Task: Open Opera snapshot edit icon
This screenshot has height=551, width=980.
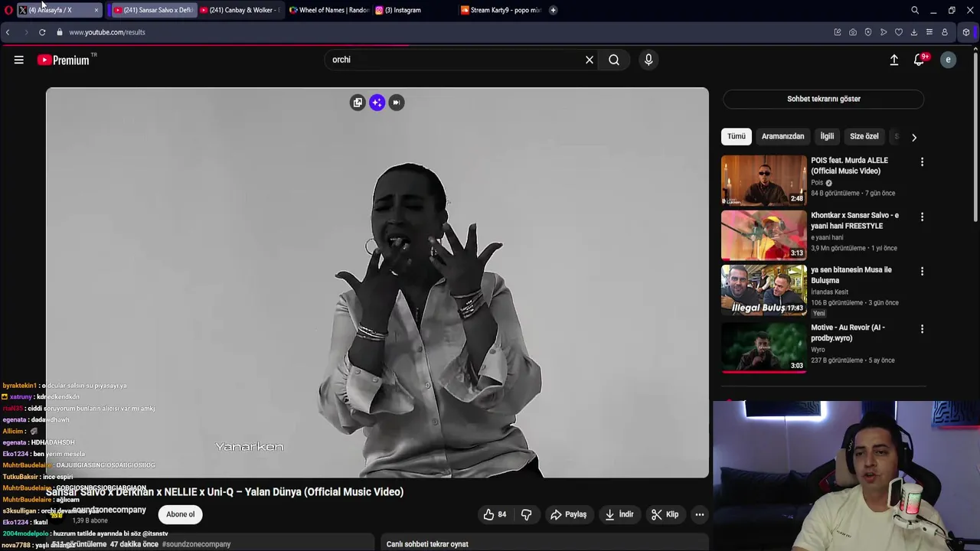Action: (837, 32)
